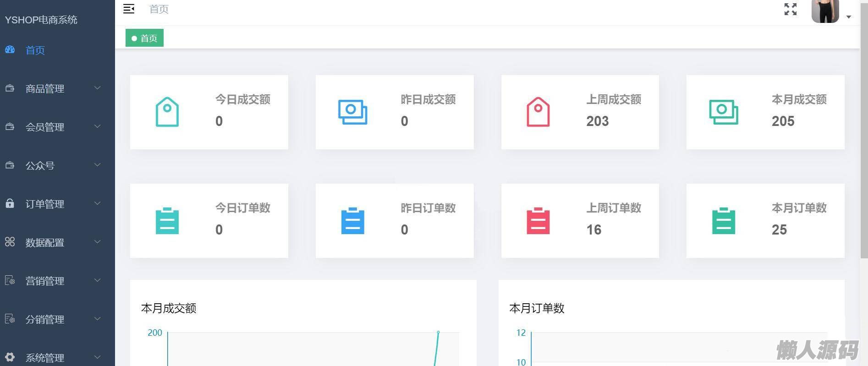Open the user avatar menu

coord(825,11)
